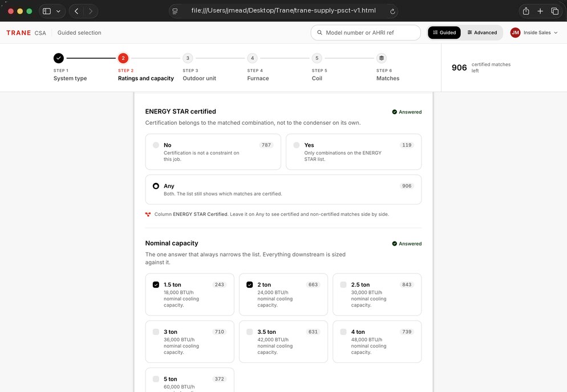Viewport: 567px width, 392px height.
Task: Open the Safari sidebar dropdown chevron
Action: tap(58, 11)
